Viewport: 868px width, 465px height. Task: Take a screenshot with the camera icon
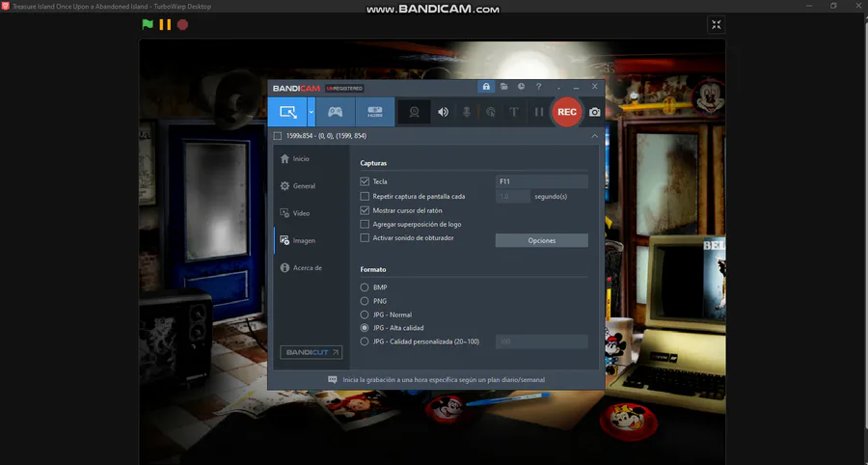[594, 112]
